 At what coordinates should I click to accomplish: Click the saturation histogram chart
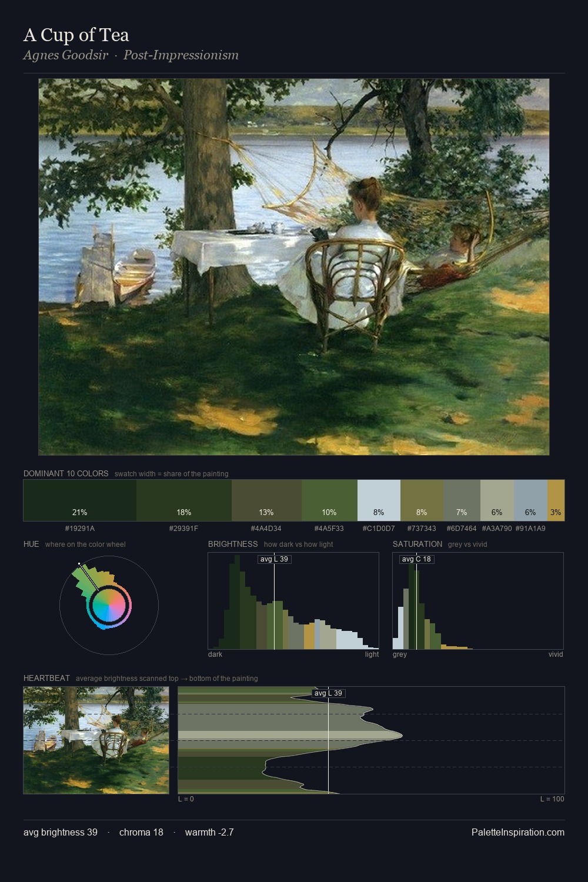[478, 601]
